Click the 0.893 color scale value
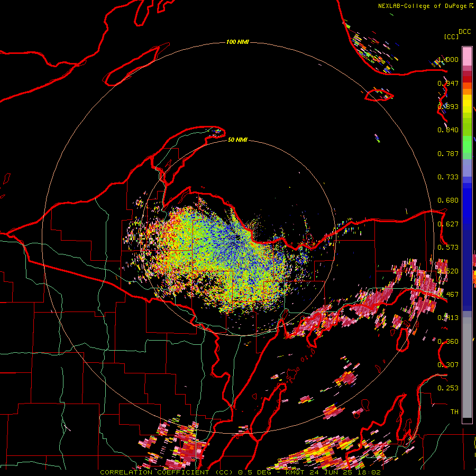 (x=448, y=106)
